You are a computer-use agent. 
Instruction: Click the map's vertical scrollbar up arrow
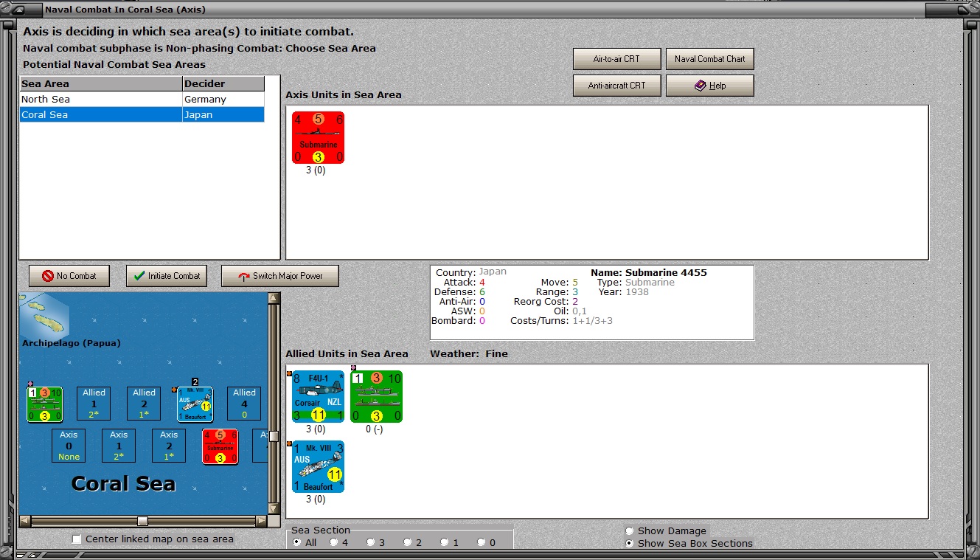tap(274, 299)
